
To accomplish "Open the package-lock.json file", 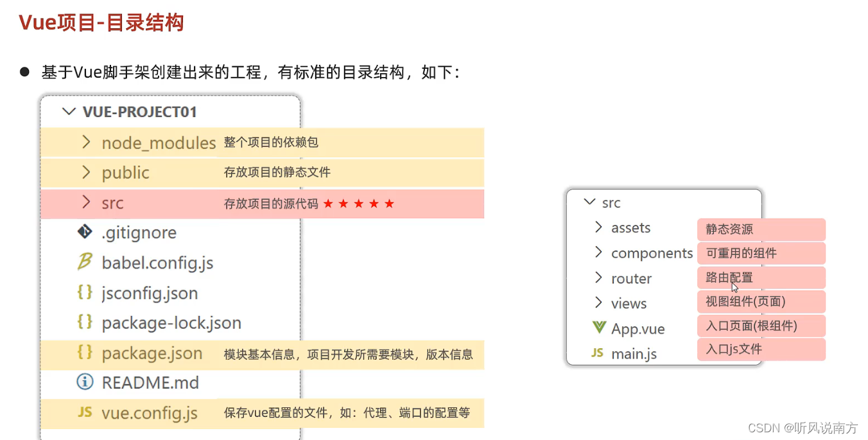I will click(171, 322).
